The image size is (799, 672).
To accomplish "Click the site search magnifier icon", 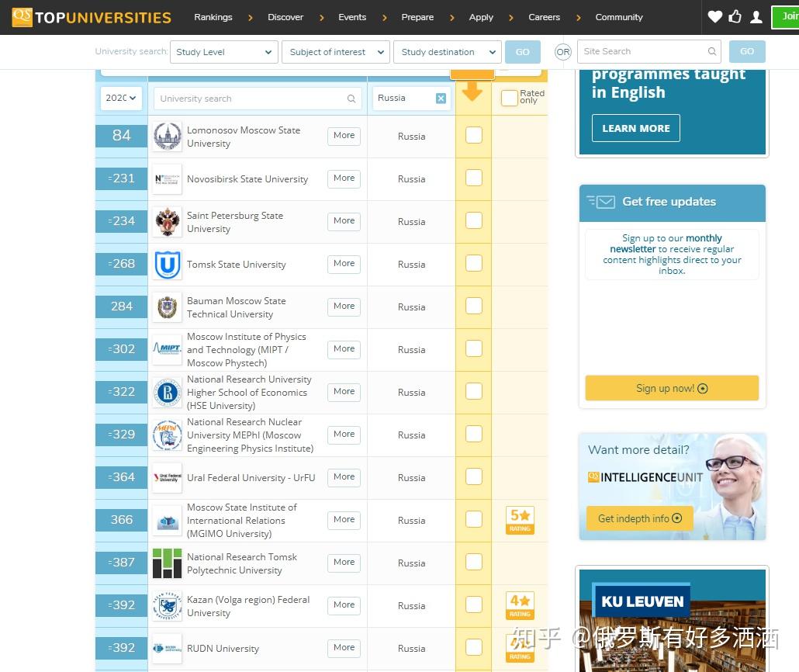I will click(712, 51).
